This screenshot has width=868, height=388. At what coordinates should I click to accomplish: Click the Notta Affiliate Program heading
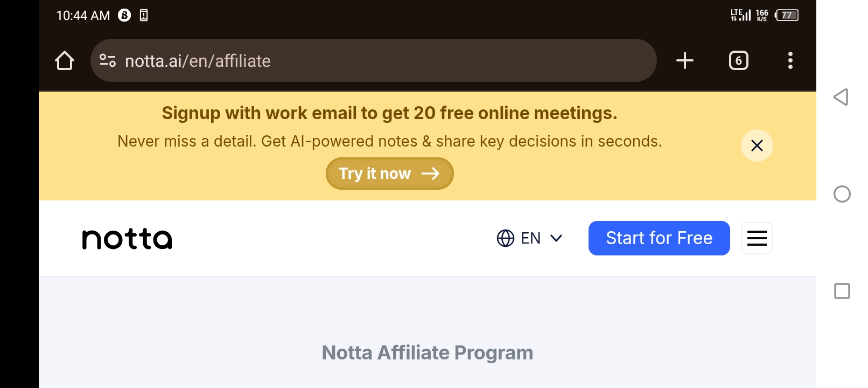click(428, 352)
